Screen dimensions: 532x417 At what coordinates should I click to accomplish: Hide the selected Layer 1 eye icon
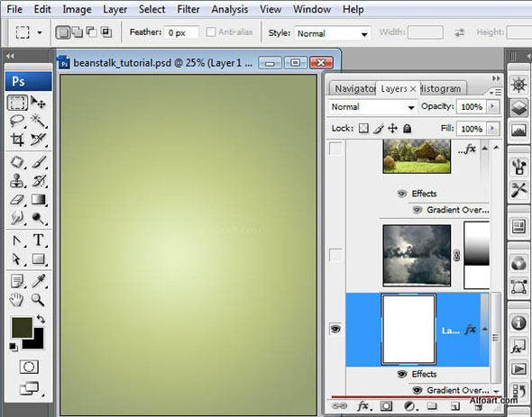pyautogui.click(x=335, y=329)
